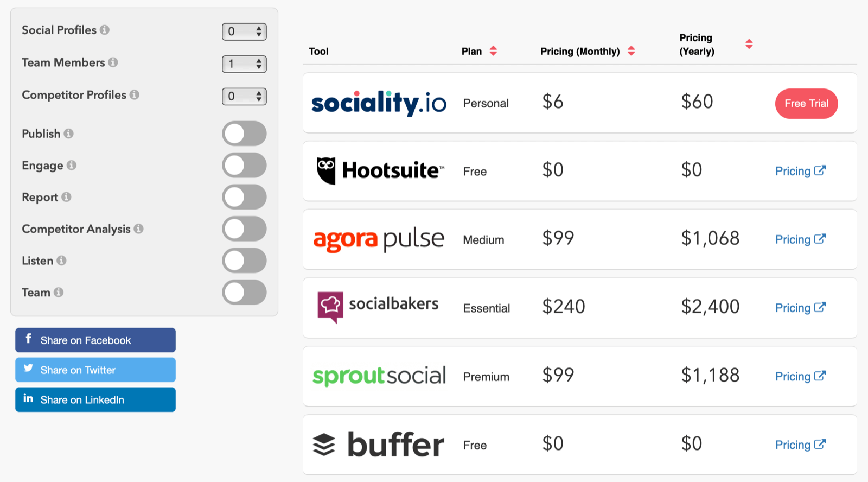Screen dimensions: 868x482
Task: Click the Agorapulse logo
Action: pyautogui.click(x=378, y=239)
